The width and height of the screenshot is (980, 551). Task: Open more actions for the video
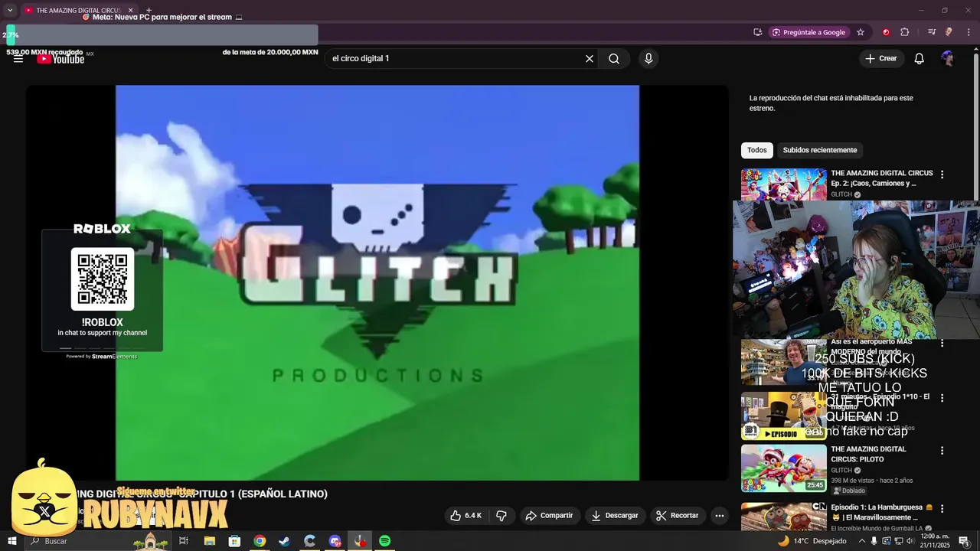pyautogui.click(x=719, y=516)
